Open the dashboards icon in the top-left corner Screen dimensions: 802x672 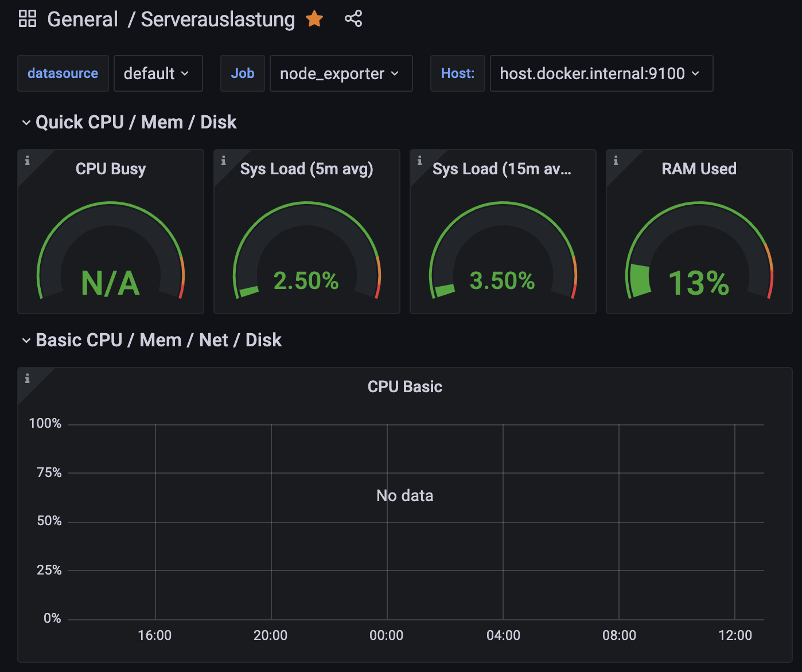pos(27,18)
